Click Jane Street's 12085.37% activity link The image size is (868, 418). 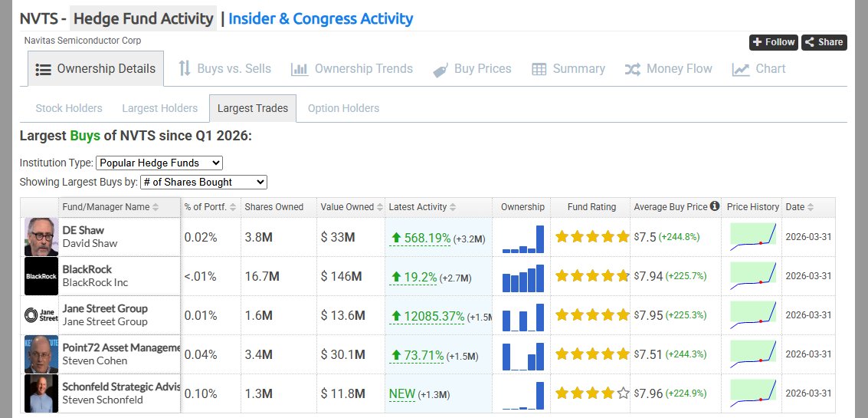[x=427, y=317]
